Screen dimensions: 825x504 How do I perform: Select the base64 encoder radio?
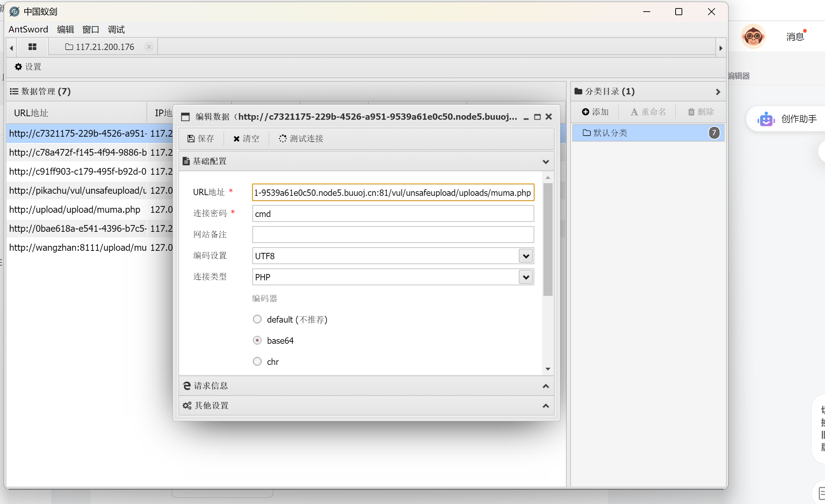click(x=257, y=340)
